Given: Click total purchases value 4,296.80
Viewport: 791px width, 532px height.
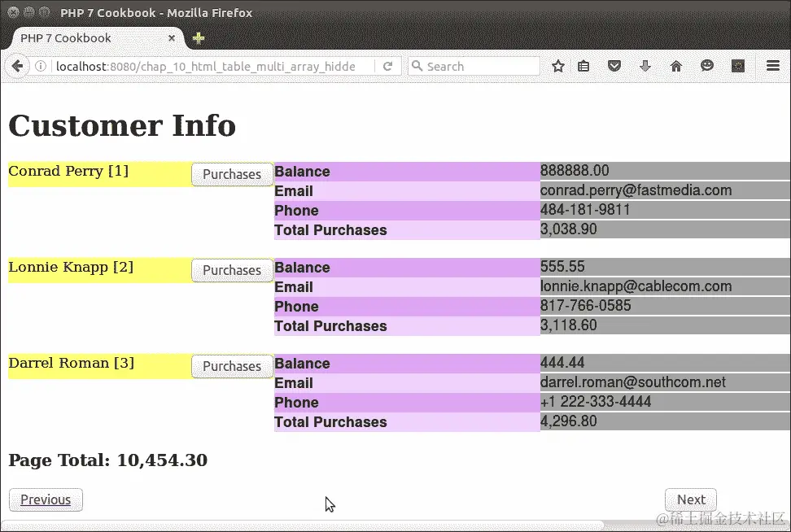Looking at the screenshot, I should coord(569,421).
